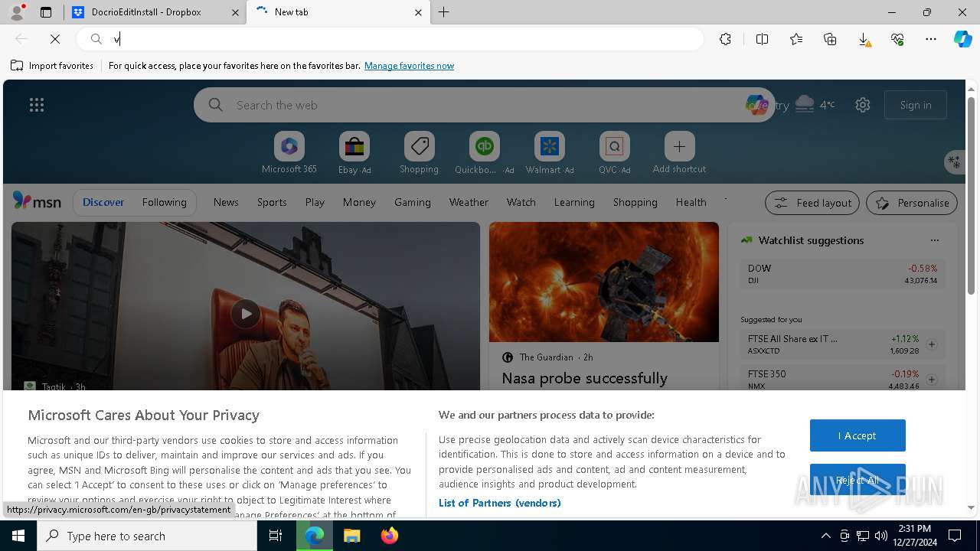Click Import favorites
Viewport: 980px width, 551px height.
pyautogui.click(x=52, y=66)
